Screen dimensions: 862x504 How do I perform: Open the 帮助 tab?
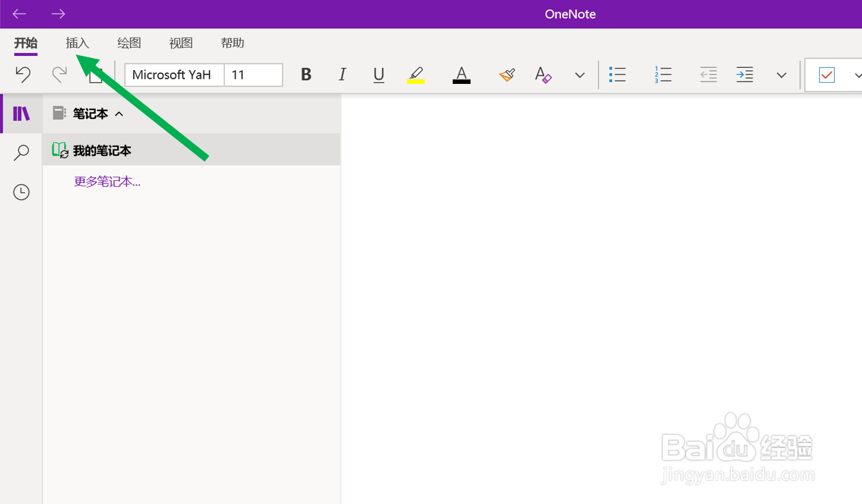pos(232,43)
